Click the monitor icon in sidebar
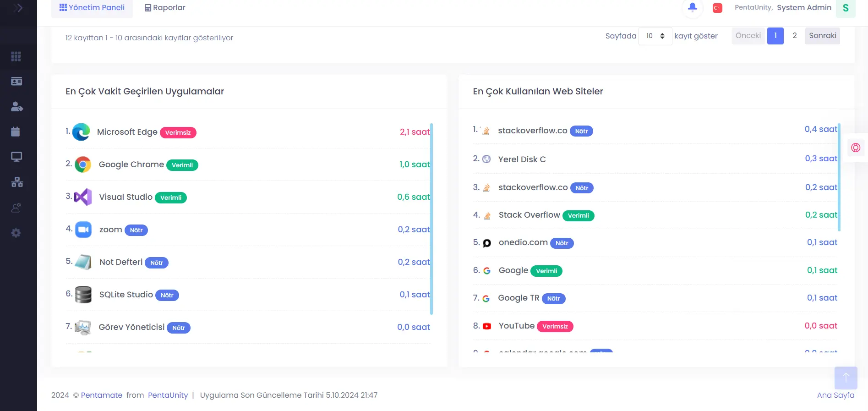868x411 pixels. point(16,157)
